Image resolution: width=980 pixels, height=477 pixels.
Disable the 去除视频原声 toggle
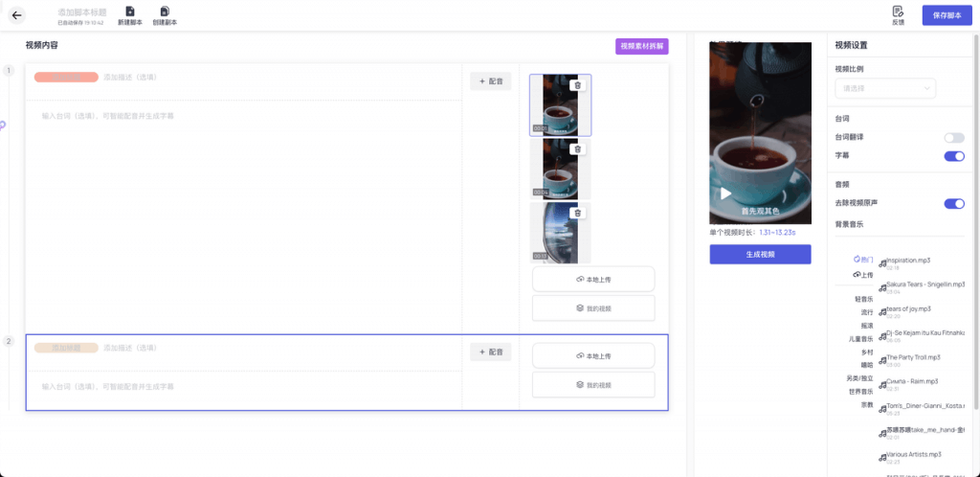[953, 204]
